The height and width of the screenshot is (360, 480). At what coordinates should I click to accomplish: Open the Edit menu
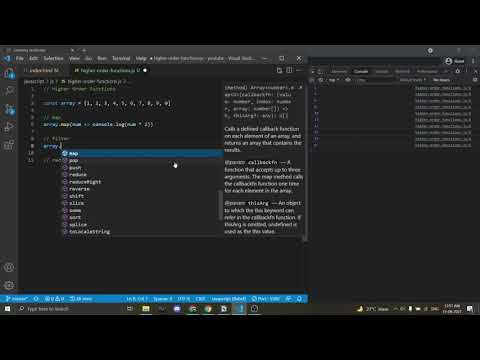[x=34, y=58]
